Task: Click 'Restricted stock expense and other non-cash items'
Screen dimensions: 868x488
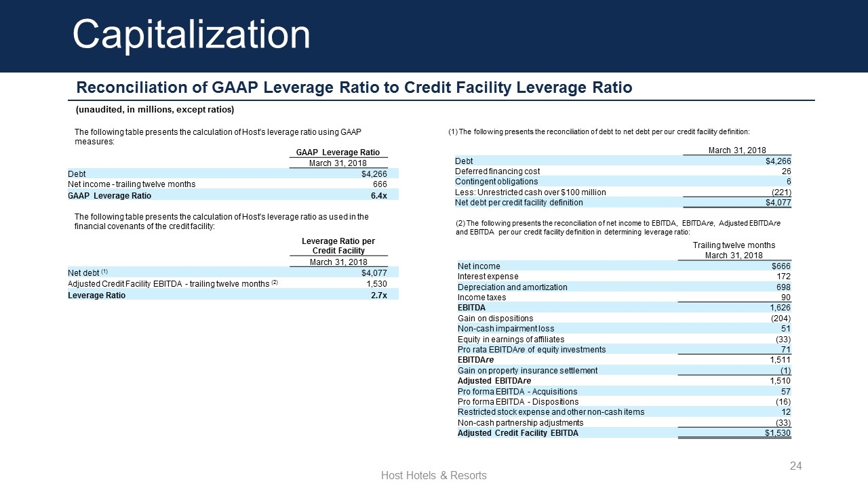Action: click(551, 412)
